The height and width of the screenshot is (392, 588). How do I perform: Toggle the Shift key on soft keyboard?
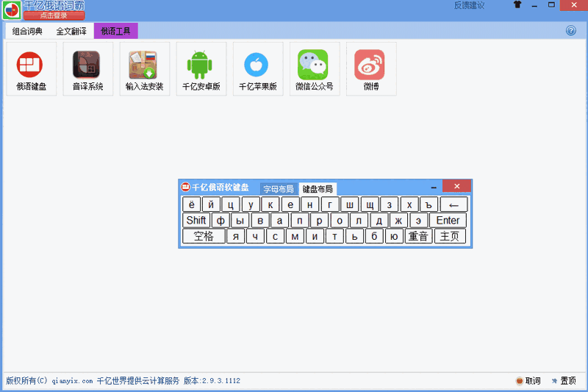[x=196, y=220]
